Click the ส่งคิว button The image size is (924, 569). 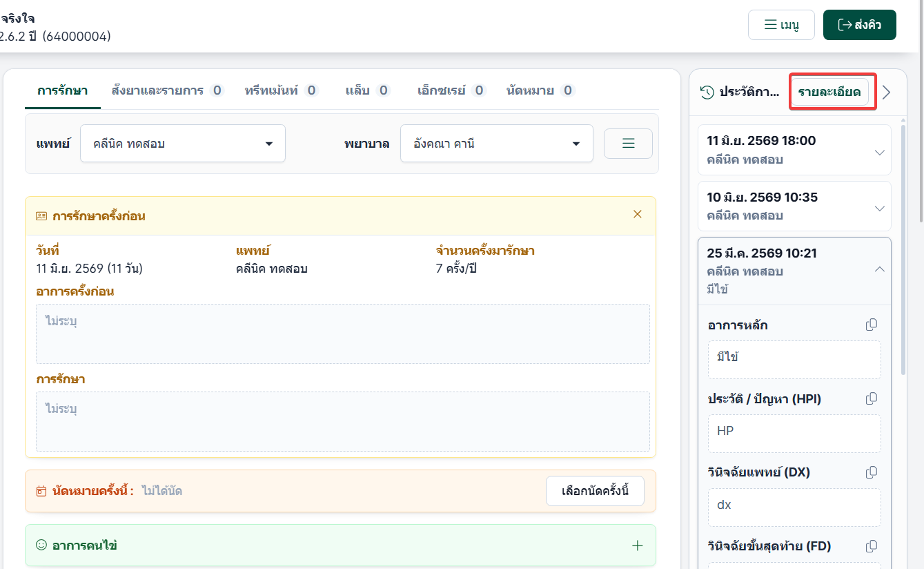[859, 25]
